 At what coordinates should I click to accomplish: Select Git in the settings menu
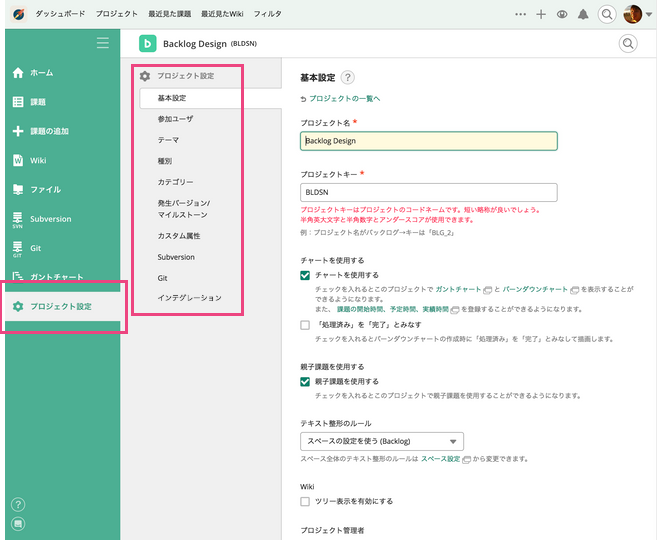[x=162, y=278]
